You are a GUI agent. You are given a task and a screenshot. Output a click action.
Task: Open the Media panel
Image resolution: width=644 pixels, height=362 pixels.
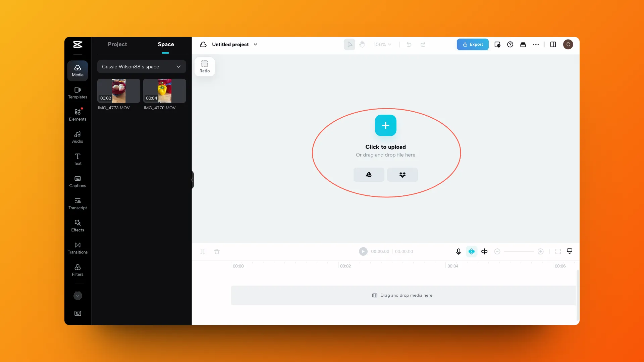pos(77,71)
